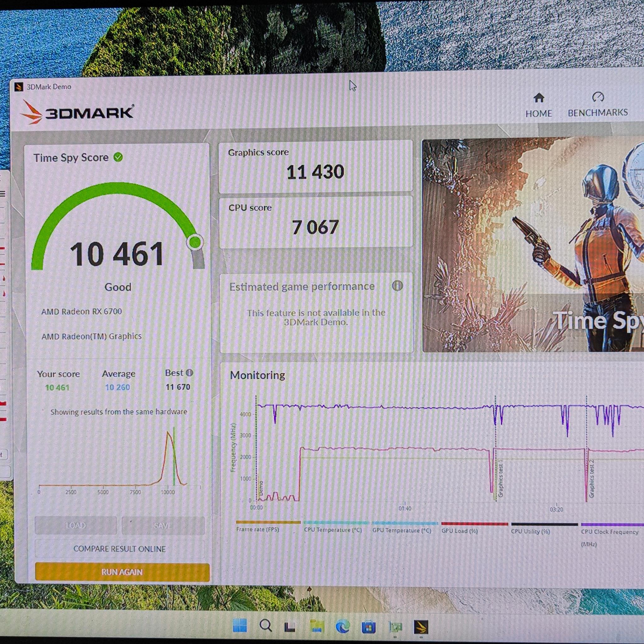Viewport: 644px width, 644px height.
Task: Launch Microsoft Edge from the taskbar
Action: [x=342, y=627]
